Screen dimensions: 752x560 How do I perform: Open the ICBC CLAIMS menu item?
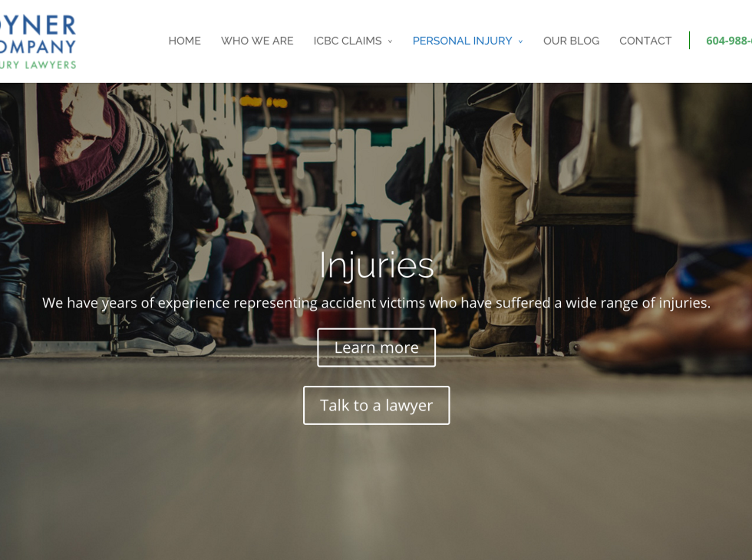click(x=348, y=41)
